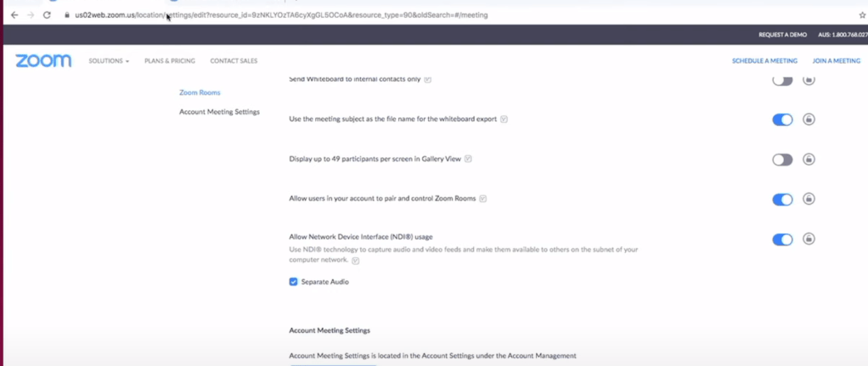Viewport: 868px width, 366px height.
Task: Click the browser forward arrow
Action: coord(31,15)
